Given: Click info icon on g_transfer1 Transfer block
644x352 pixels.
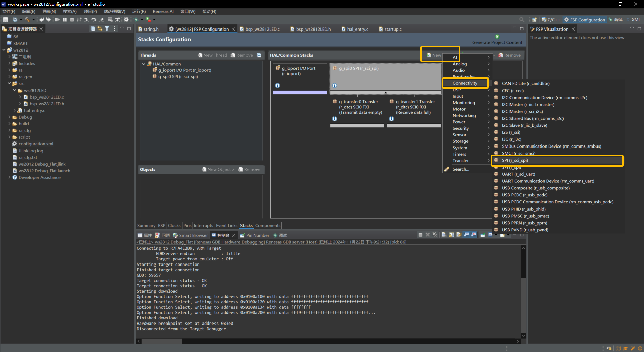Looking at the screenshot, I should tap(391, 119).
